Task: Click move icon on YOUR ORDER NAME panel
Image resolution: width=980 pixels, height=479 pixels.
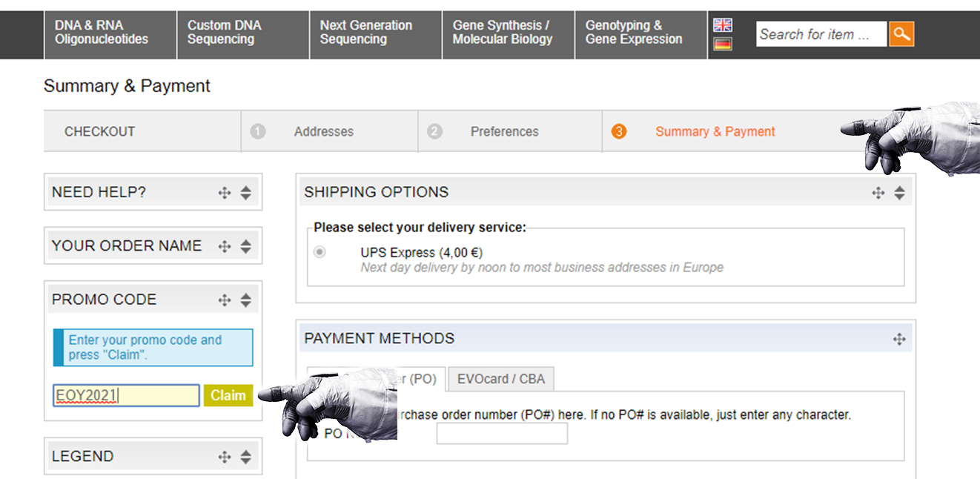Action: [225, 247]
